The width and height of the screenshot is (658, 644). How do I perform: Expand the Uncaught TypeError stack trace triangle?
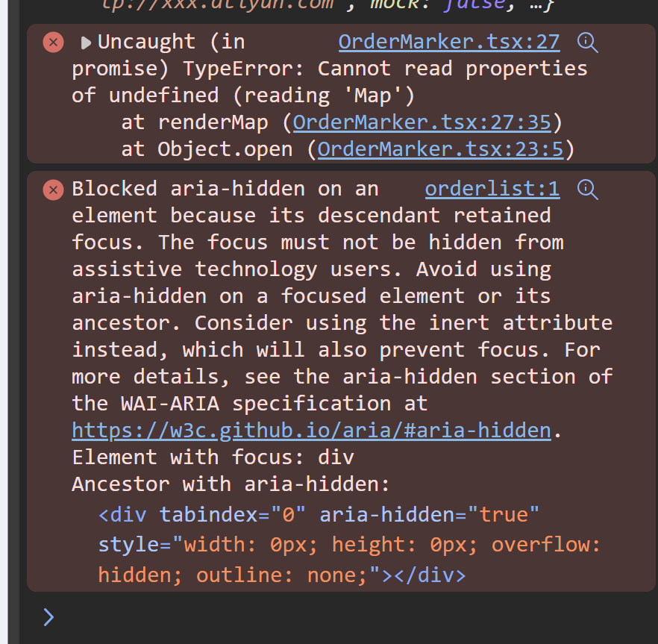86,43
